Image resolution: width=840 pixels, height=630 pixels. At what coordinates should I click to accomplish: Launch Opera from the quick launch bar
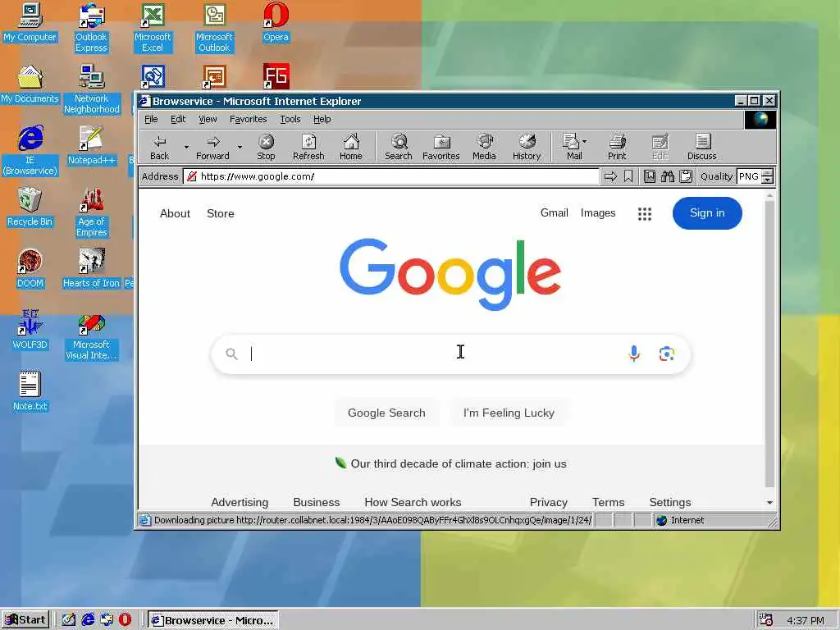125,620
